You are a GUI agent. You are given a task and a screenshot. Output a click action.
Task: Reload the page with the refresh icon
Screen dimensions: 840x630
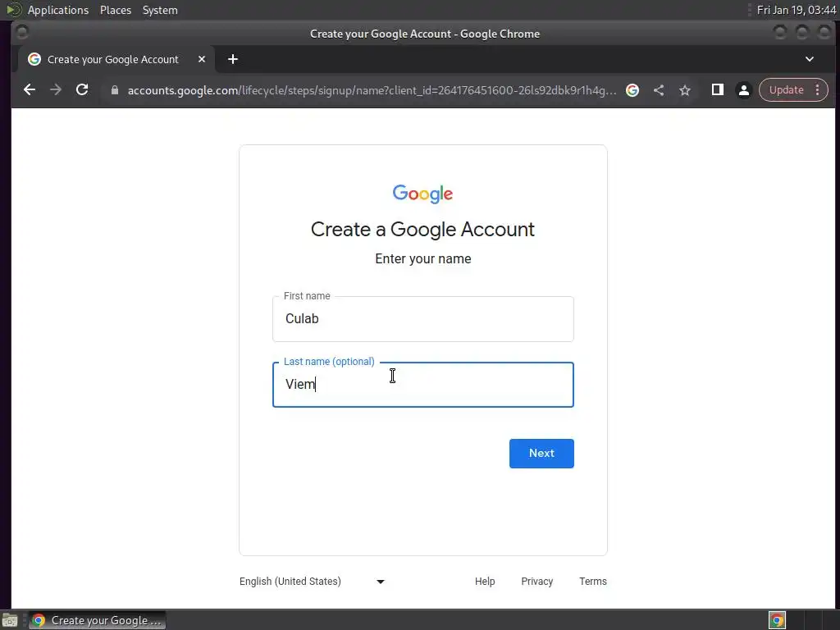[82, 90]
